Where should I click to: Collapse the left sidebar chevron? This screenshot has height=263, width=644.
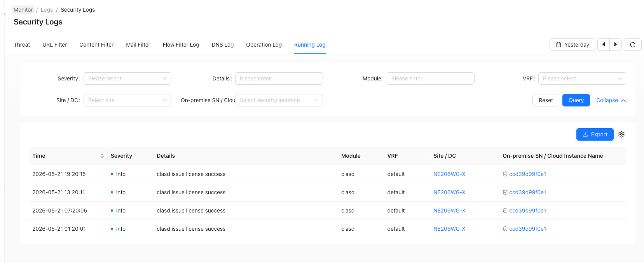pos(5,14)
